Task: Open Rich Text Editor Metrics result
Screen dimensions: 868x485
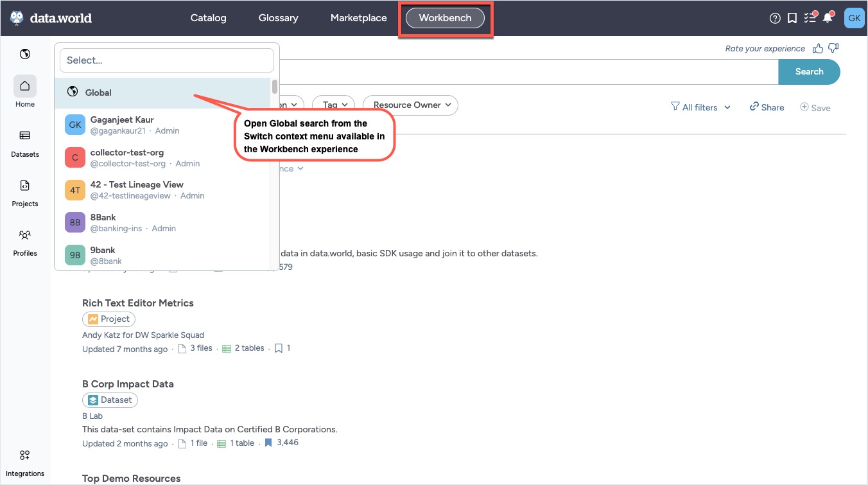Action: (x=138, y=303)
